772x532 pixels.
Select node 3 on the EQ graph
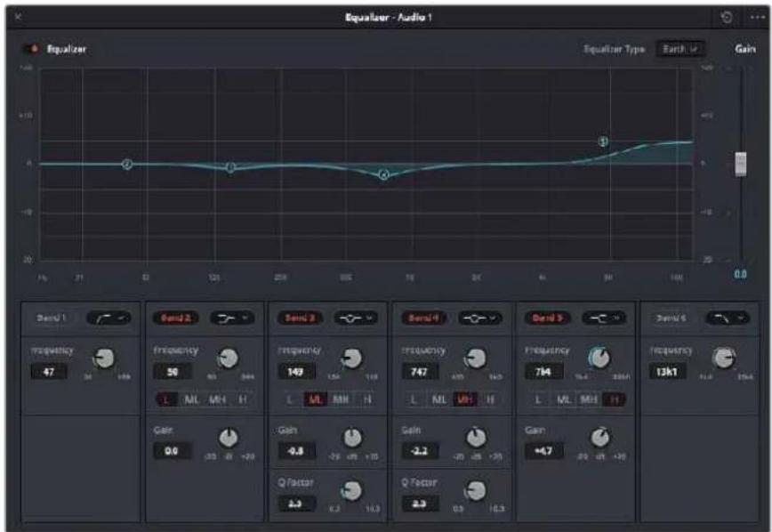(x=230, y=167)
